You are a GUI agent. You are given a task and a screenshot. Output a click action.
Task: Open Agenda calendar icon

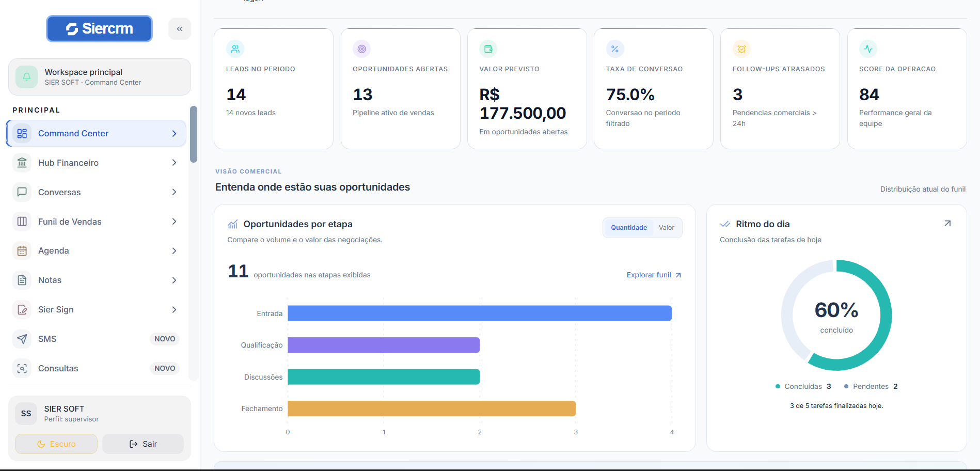[22, 251]
